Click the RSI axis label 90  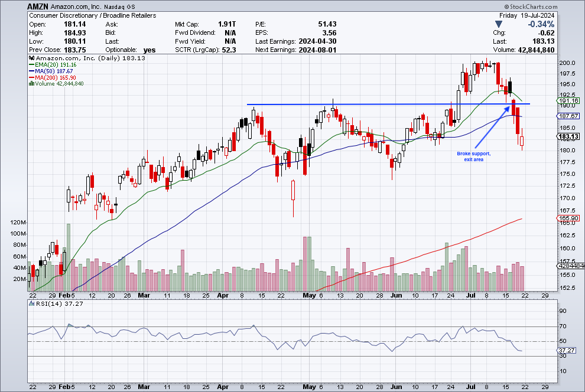click(x=563, y=311)
